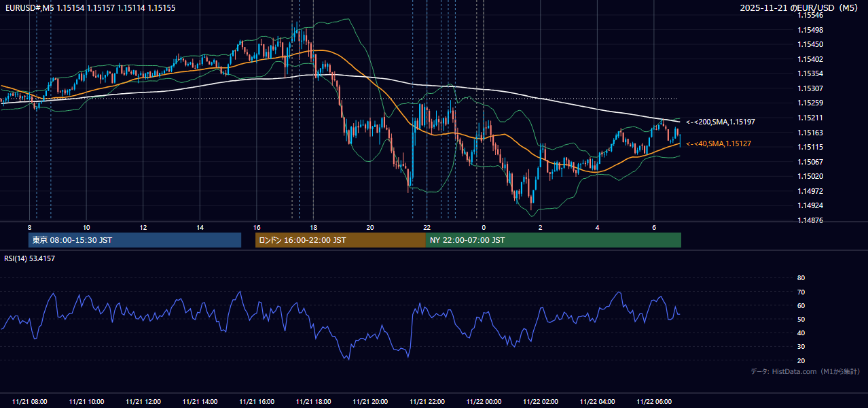Click RSI scale level 70
The width and height of the screenshot is (868, 408).
click(801, 292)
